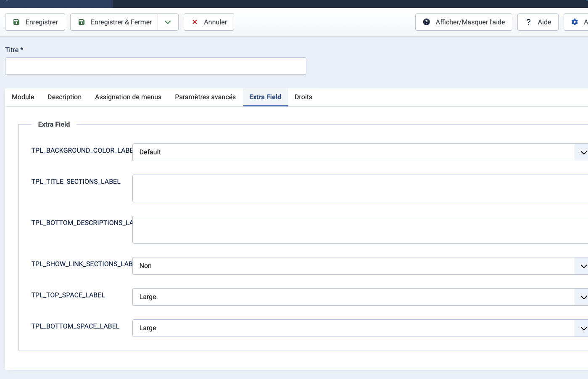588x379 pixels.
Task: Open the TPL_SHOW_LINK_SECTIONS_LABEL dropdown showing Non
Action: coord(360,266)
